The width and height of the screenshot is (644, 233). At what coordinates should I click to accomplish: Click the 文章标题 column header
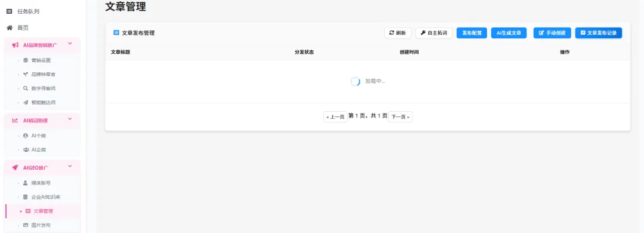[120, 53]
